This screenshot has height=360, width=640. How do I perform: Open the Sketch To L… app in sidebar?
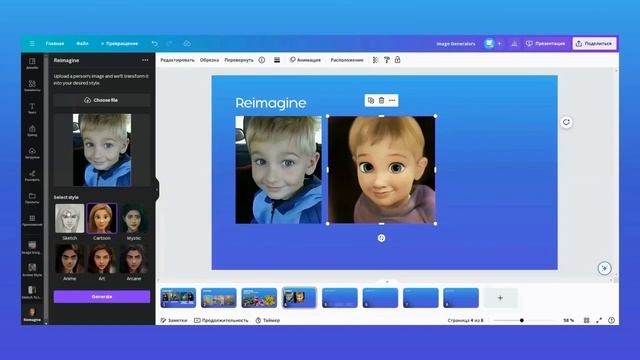32,292
